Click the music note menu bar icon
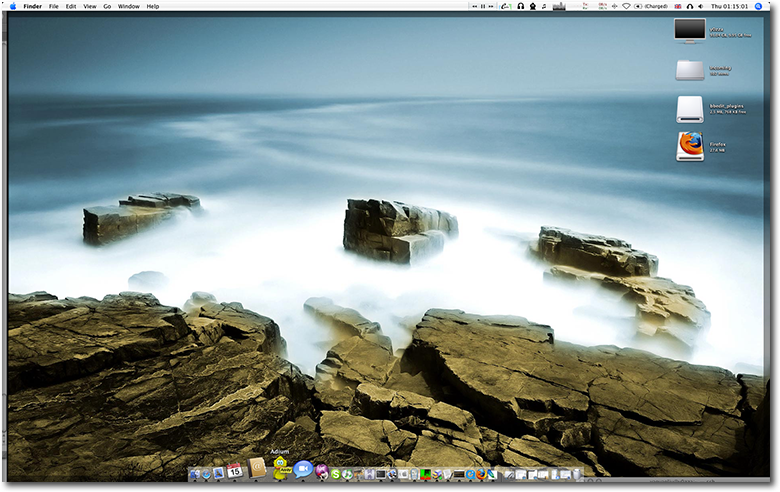Viewport: 780px width, 492px height. (544, 6)
